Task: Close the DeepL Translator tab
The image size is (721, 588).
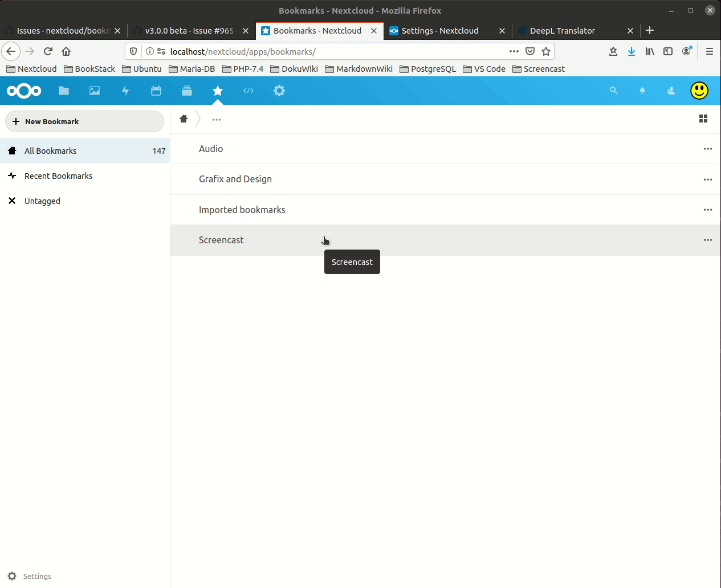Action: pos(630,31)
